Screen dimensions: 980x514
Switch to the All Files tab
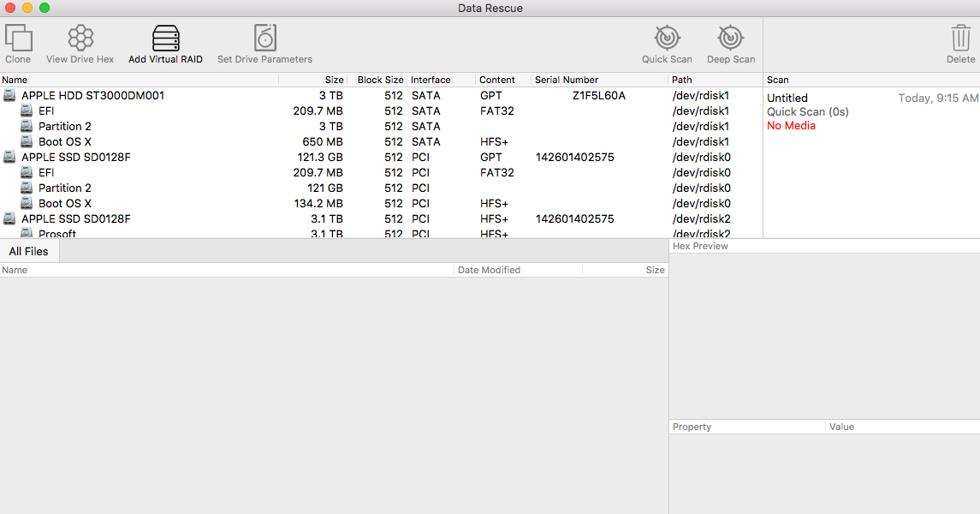coord(29,251)
